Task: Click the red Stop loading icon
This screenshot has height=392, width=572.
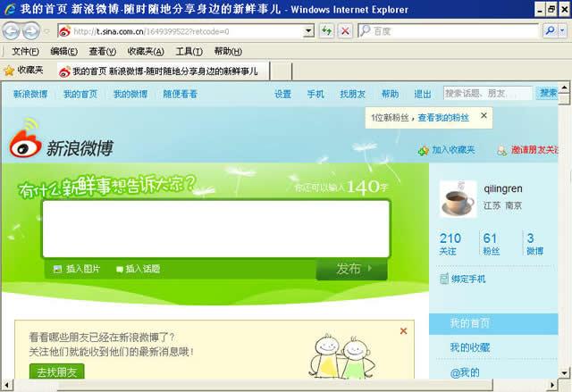Action: pos(345,31)
